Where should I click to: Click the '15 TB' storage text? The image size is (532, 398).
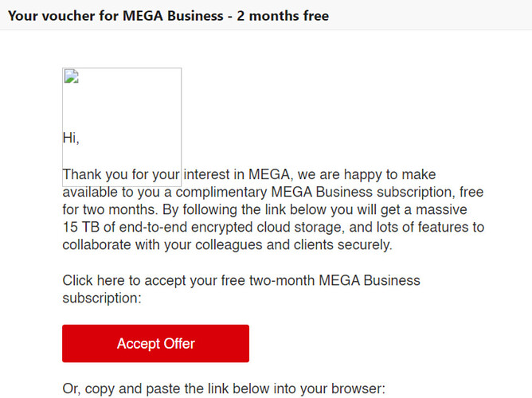[x=81, y=227]
